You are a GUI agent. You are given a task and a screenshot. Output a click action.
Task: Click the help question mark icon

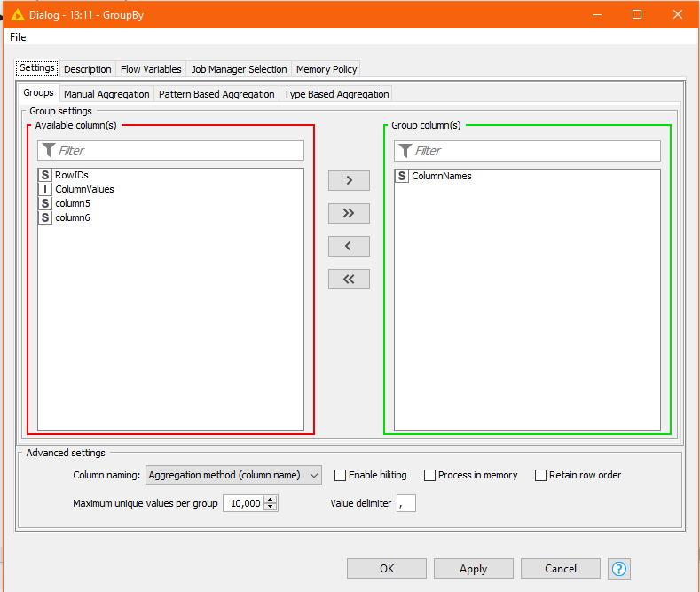tap(618, 569)
